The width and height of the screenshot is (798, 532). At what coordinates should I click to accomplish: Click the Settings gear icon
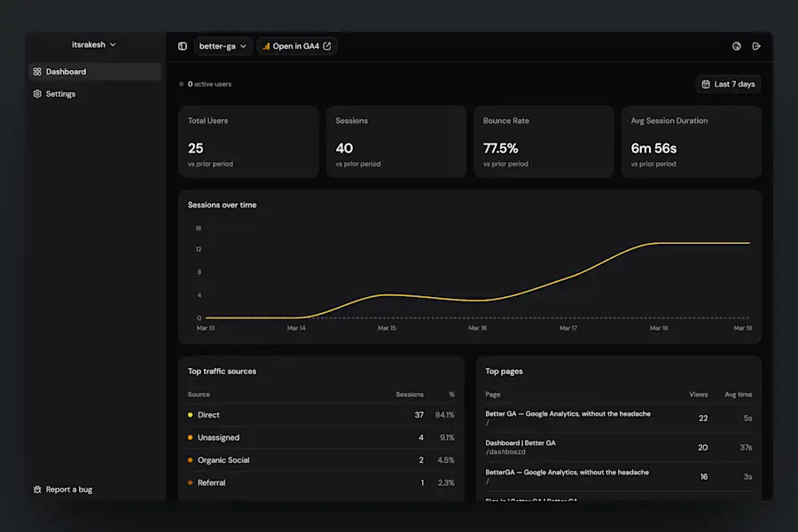click(x=37, y=94)
